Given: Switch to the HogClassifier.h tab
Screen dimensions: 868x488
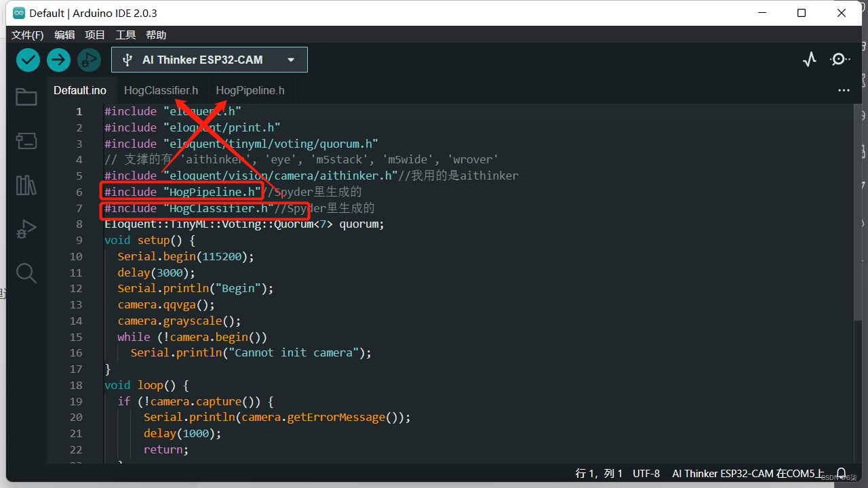Looking at the screenshot, I should [x=161, y=90].
